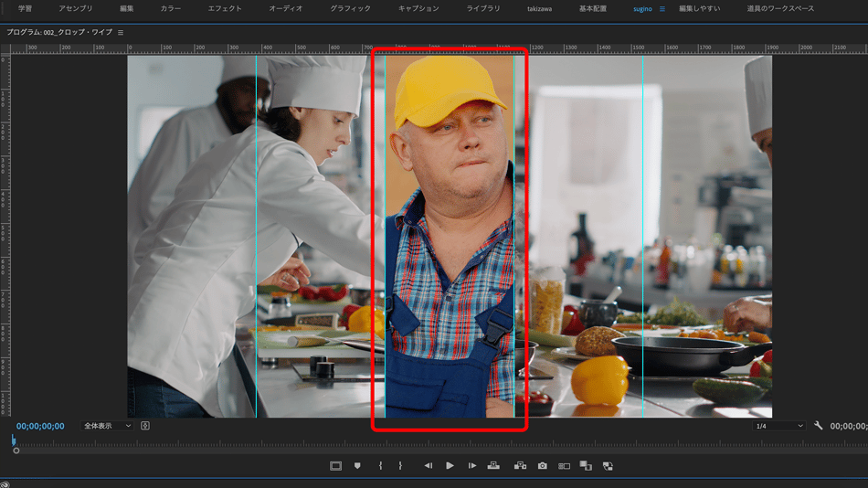
Task: Step back one frame
Action: (x=428, y=466)
